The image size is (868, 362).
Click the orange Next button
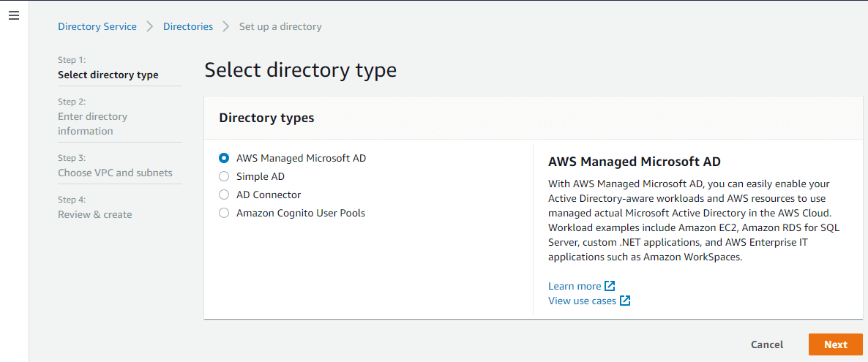[x=835, y=344]
